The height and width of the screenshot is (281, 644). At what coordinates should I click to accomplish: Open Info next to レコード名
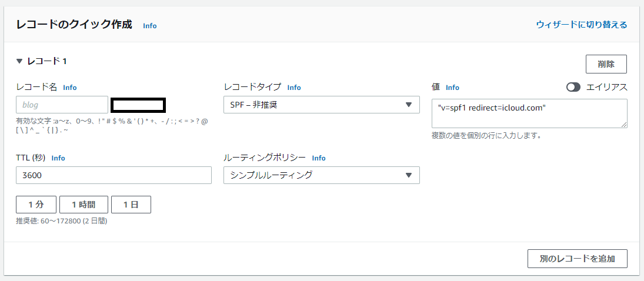coord(70,88)
